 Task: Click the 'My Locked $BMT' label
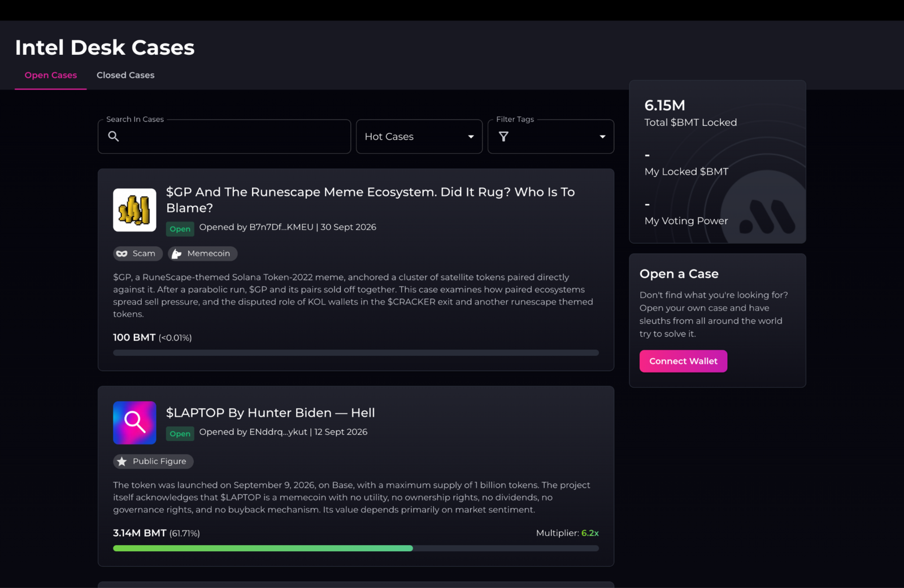click(x=686, y=172)
